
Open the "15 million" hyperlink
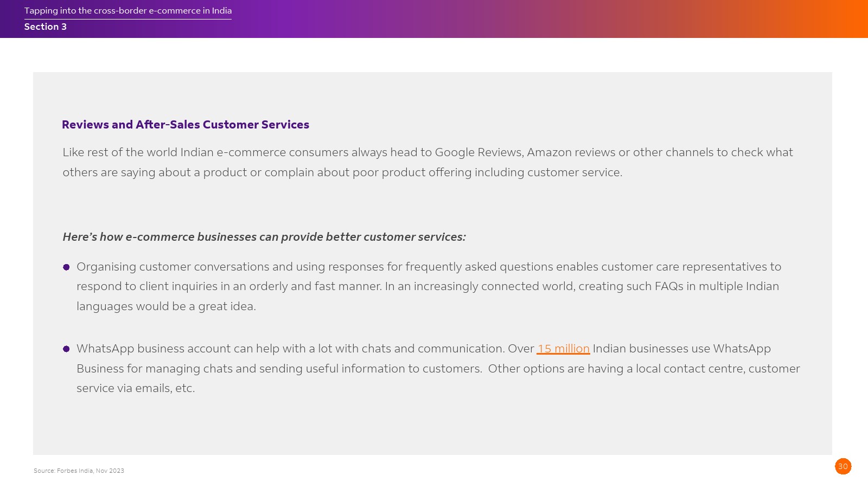tap(563, 349)
